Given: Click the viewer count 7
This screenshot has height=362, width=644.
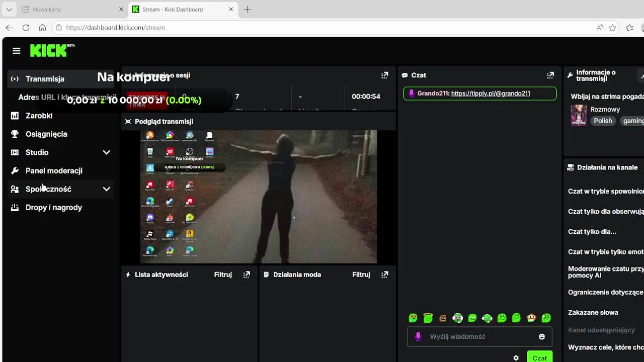Looking at the screenshot, I should pyautogui.click(x=237, y=97).
